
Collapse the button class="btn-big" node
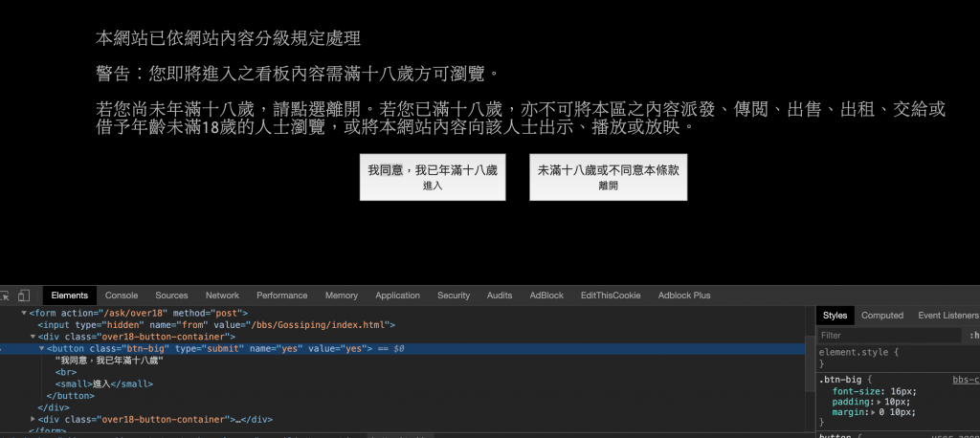pyautogui.click(x=42, y=349)
